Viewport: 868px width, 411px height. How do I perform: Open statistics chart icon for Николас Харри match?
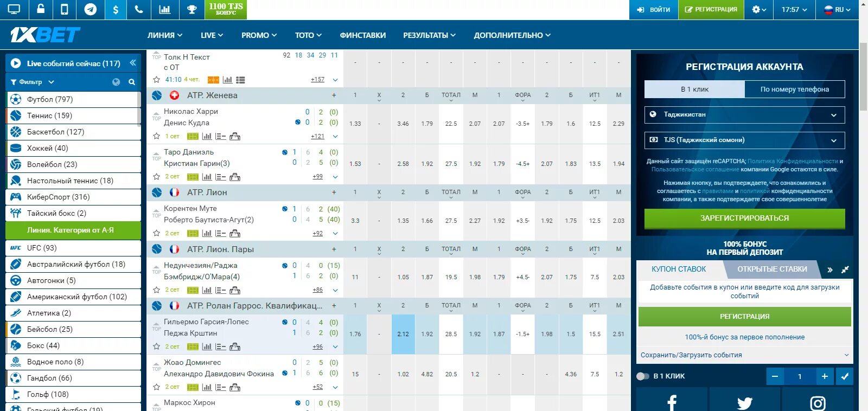[x=207, y=136]
